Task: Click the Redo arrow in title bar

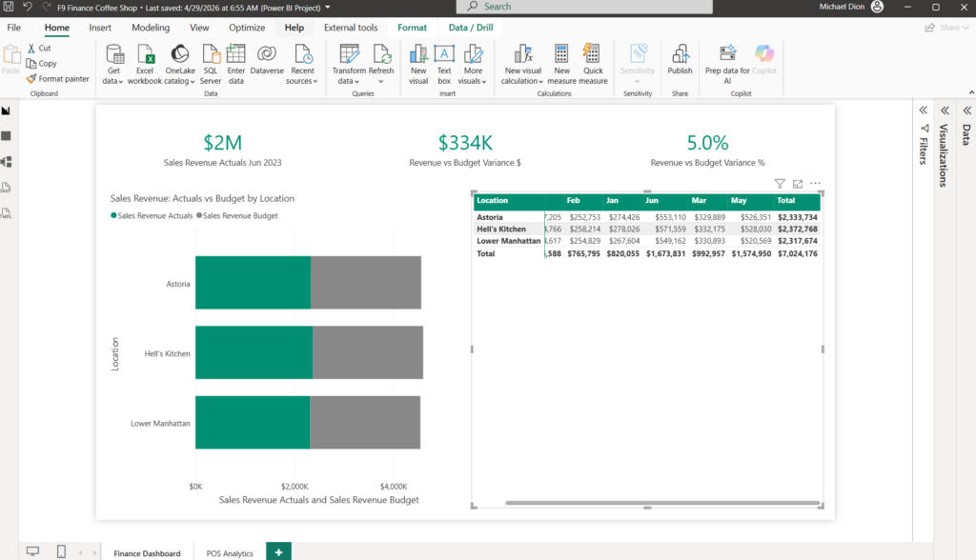Action: coord(46,7)
